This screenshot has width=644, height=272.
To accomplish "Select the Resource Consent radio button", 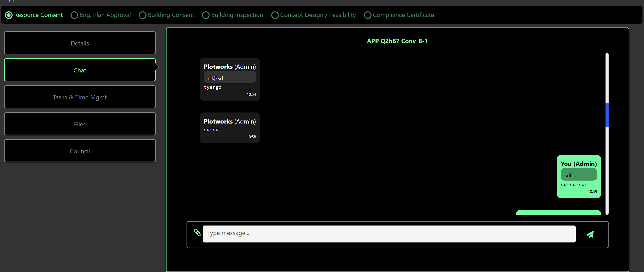I will click(x=9, y=15).
